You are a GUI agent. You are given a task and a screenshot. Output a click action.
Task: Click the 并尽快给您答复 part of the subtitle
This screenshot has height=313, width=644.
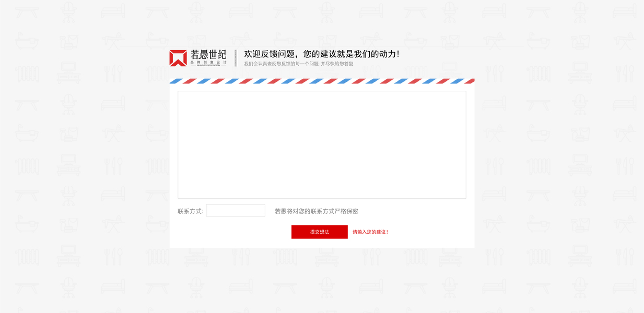[x=337, y=64]
